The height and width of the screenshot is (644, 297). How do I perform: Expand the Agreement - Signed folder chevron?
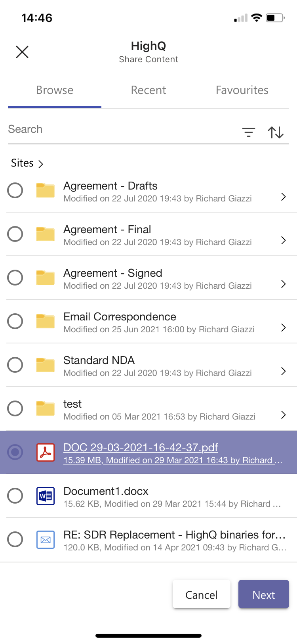click(283, 284)
